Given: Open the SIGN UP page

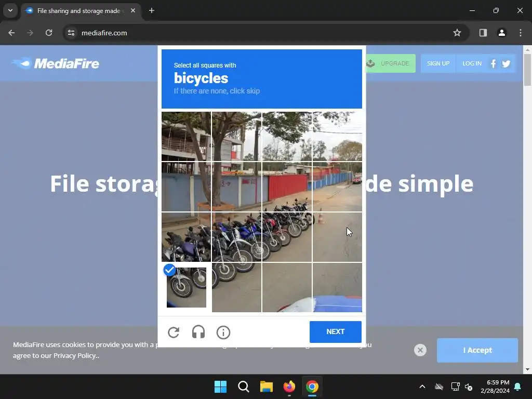Looking at the screenshot, I should (438, 63).
